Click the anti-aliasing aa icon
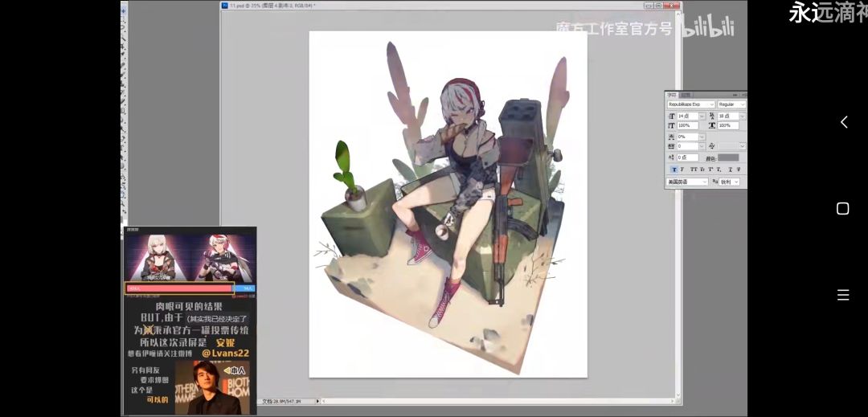Image resolution: width=868 pixels, height=417 pixels. (x=715, y=182)
